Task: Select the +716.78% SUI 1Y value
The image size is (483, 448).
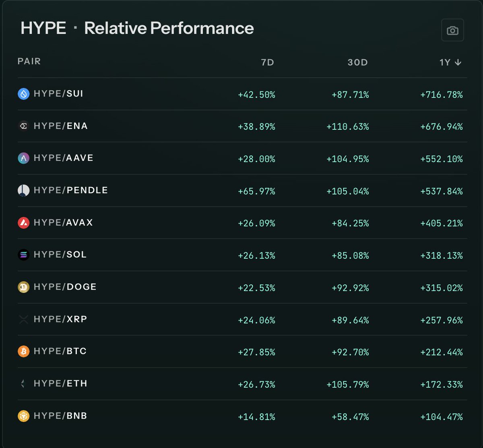Action: click(x=442, y=95)
